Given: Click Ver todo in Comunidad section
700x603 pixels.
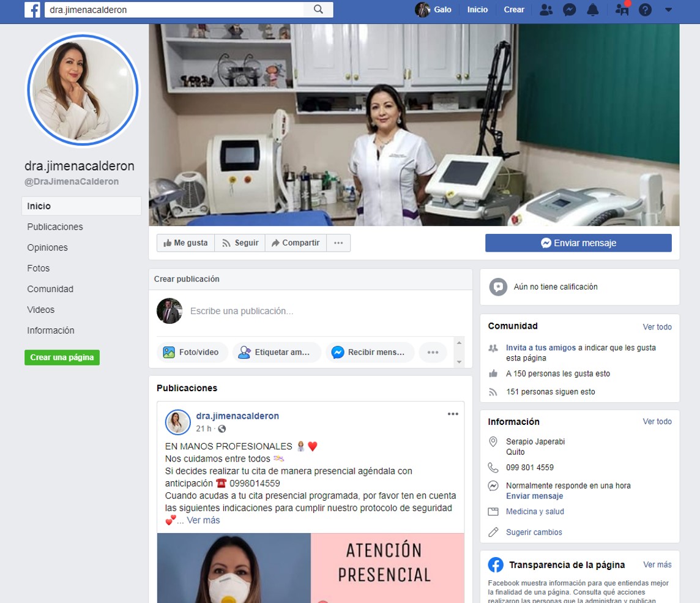Looking at the screenshot, I should tap(657, 327).
